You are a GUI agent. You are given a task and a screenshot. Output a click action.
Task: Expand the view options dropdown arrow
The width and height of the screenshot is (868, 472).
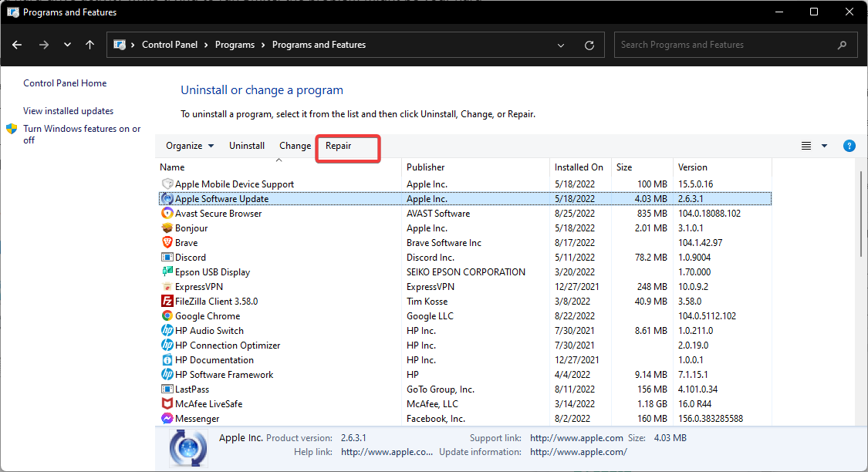[824, 146]
